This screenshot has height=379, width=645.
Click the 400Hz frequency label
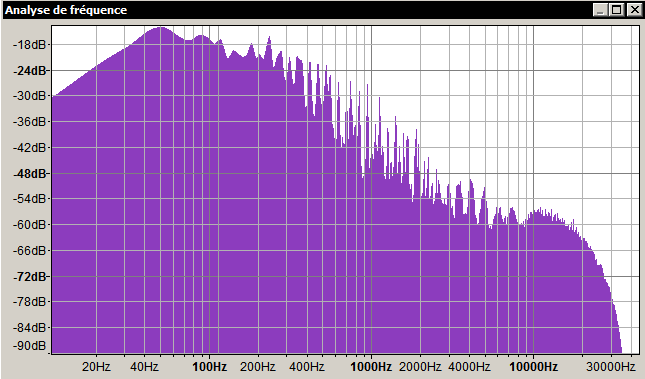307,366
